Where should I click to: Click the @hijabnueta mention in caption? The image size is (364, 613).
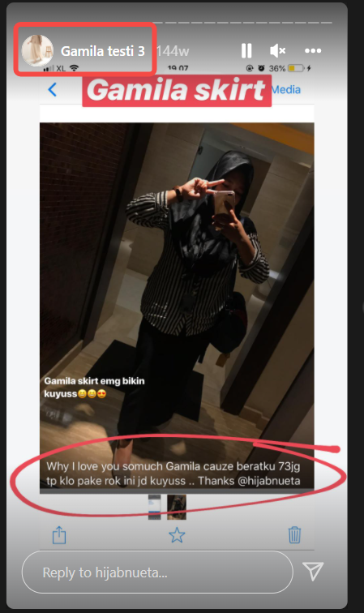tap(269, 481)
